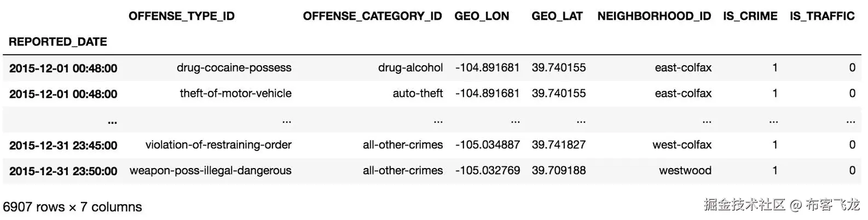Image resolution: width=868 pixels, height=220 pixels.
Task: Click the 6907 rows × 7 columns summary
Action: point(72,207)
